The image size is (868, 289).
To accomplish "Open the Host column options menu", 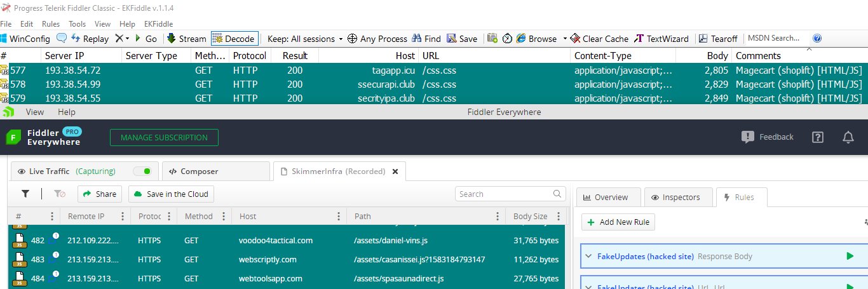I will pyautogui.click(x=339, y=217).
